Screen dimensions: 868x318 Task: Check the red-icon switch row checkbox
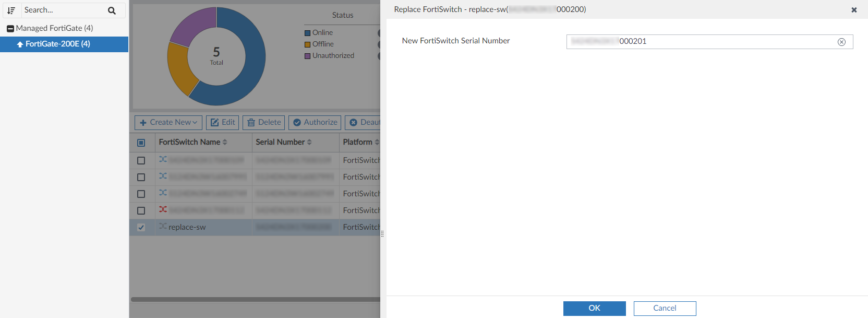141,210
